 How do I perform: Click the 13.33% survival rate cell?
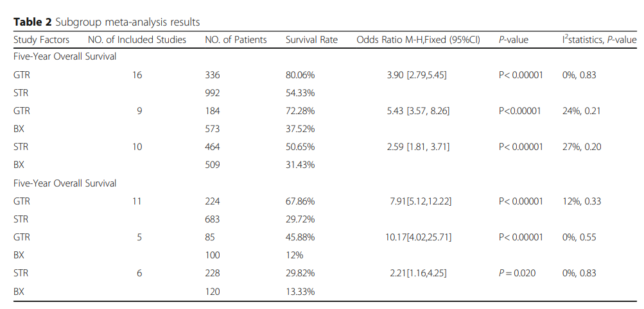300,291
